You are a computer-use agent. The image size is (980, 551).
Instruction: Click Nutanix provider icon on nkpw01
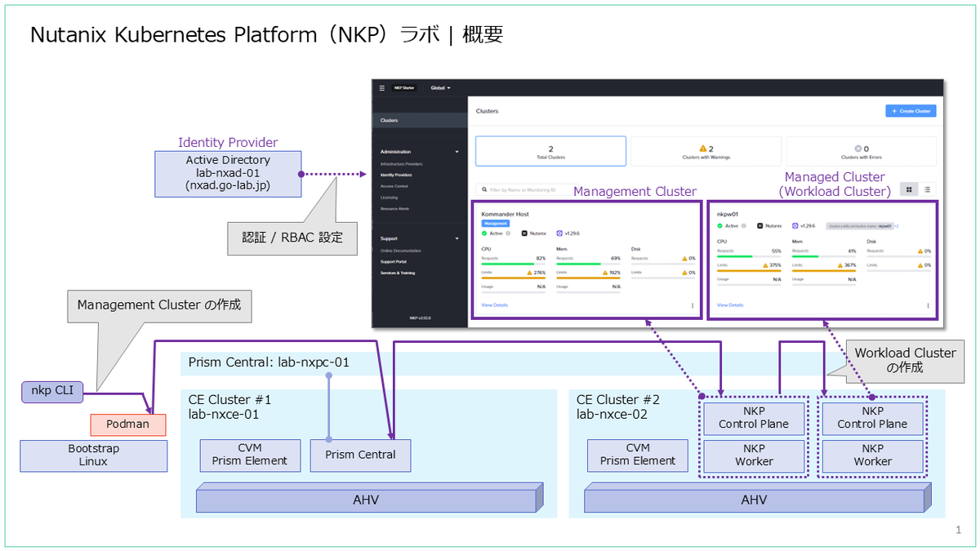coord(759,225)
